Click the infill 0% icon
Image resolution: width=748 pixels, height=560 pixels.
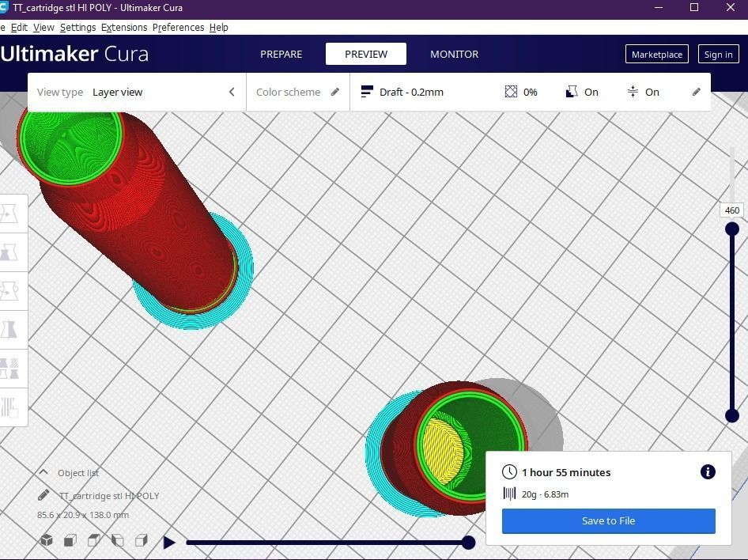pyautogui.click(x=511, y=92)
